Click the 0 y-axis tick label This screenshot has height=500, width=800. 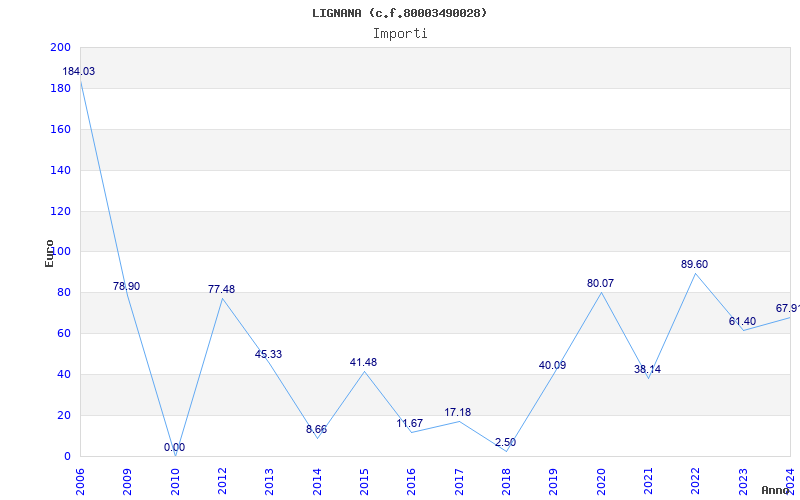point(67,456)
